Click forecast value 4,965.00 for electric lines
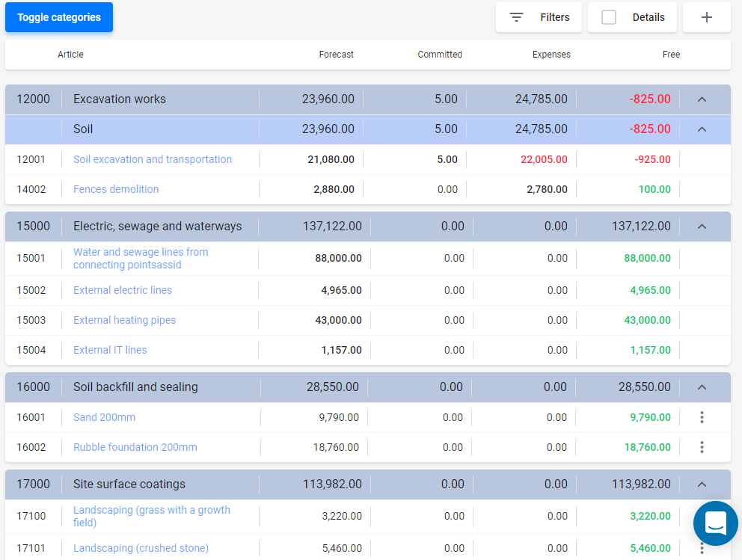Image resolution: width=742 pixels, height=560 pixels. [342, 290]
